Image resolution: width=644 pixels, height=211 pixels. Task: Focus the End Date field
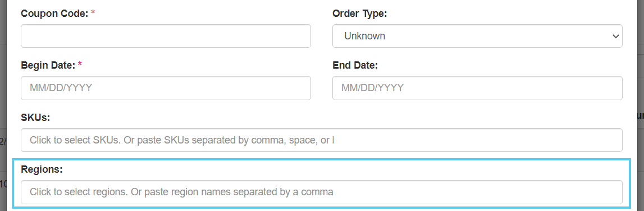pos(477,88)
